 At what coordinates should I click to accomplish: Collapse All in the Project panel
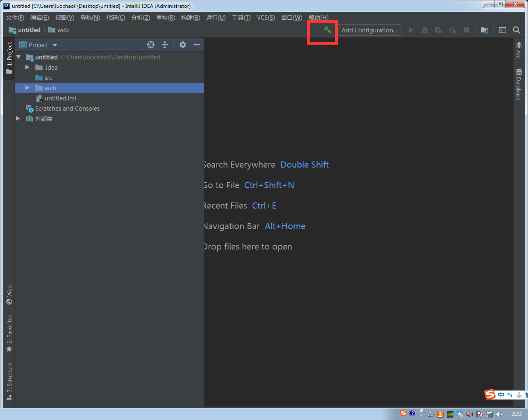pos(164,45)
